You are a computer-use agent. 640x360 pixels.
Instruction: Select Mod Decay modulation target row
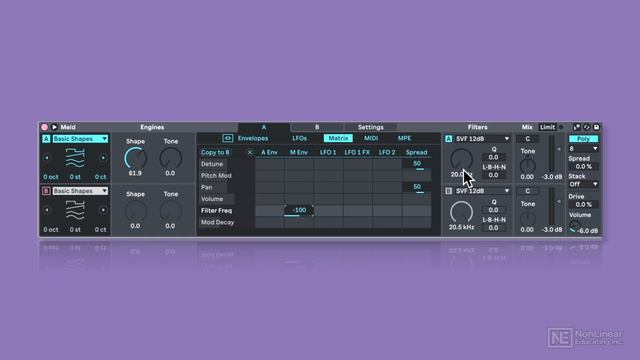tap(218, 222)
